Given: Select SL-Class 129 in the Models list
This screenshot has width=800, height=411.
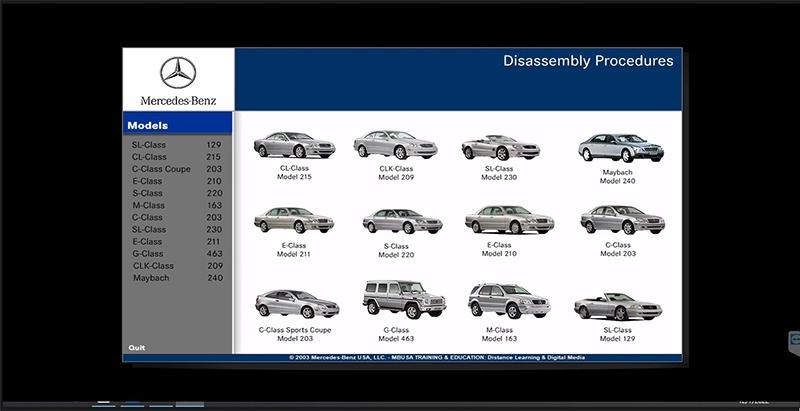Looking at the screenshot, I should pyautogui.click(x=177, y=145).
